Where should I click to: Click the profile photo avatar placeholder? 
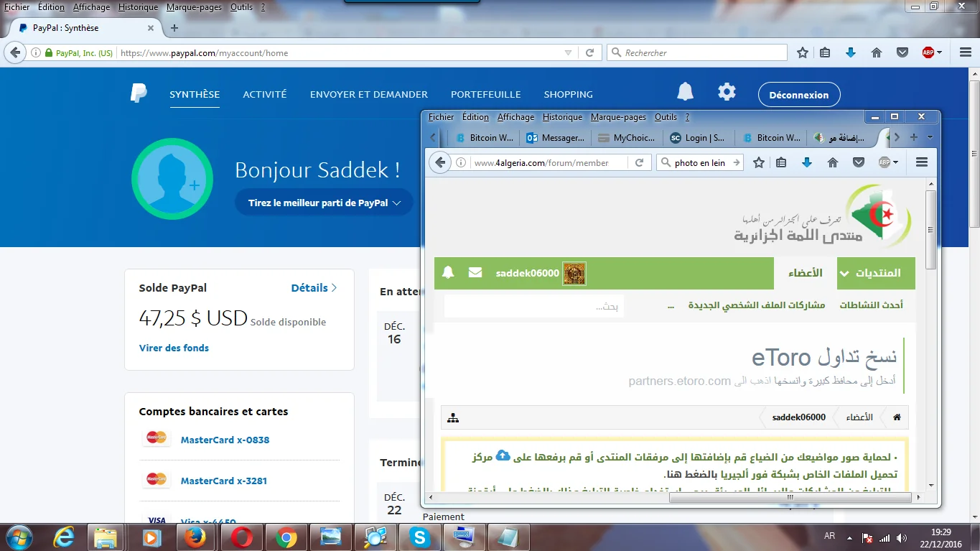172,179
